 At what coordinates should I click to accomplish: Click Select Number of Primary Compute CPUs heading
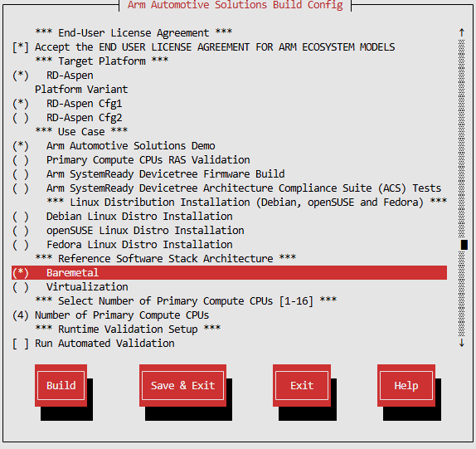click(186, 301)
